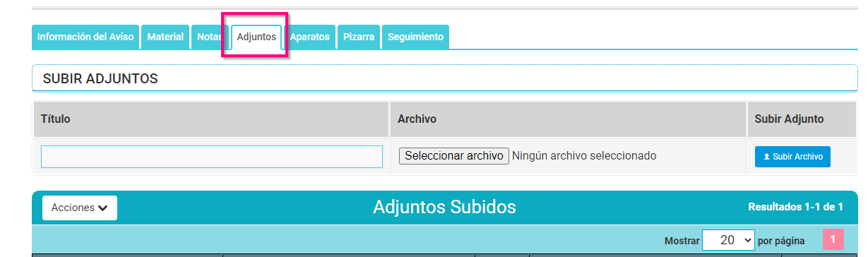
Task: Click the Título column header
Action: (211, 119)
